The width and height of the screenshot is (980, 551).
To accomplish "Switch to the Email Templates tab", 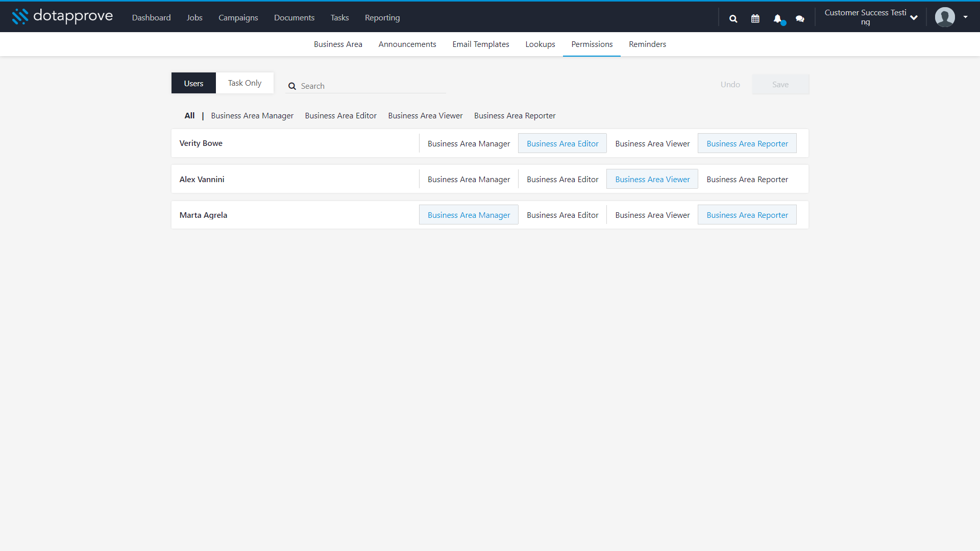I will point(481,44).
